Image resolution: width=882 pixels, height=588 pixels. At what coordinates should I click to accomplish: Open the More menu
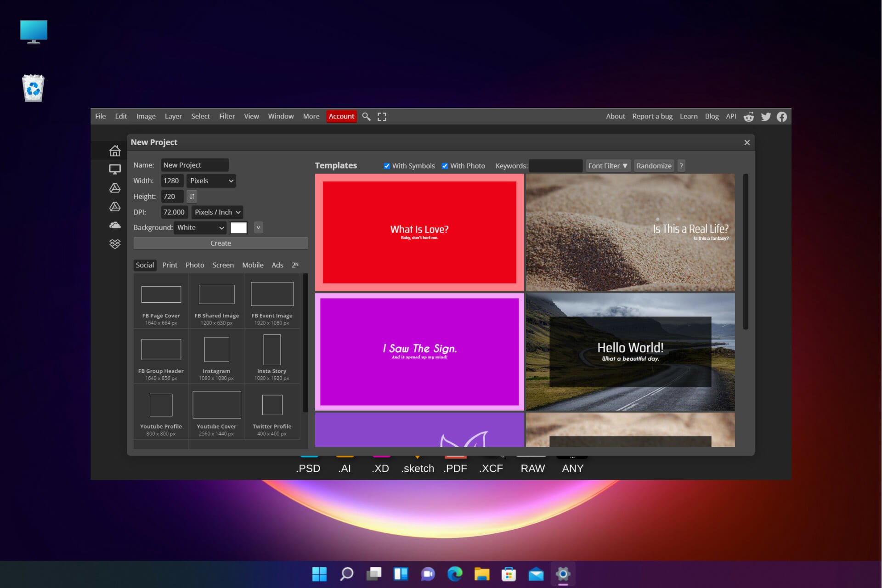311,117
